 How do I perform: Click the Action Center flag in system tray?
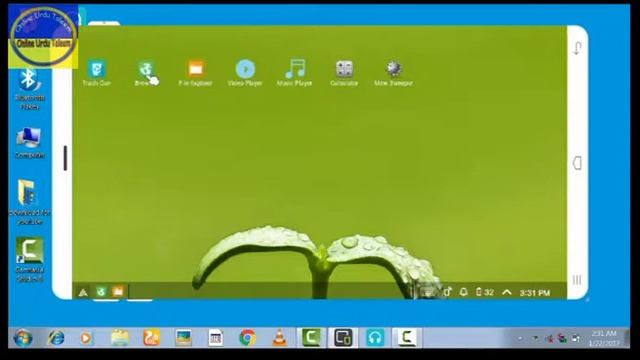(535, 338)
